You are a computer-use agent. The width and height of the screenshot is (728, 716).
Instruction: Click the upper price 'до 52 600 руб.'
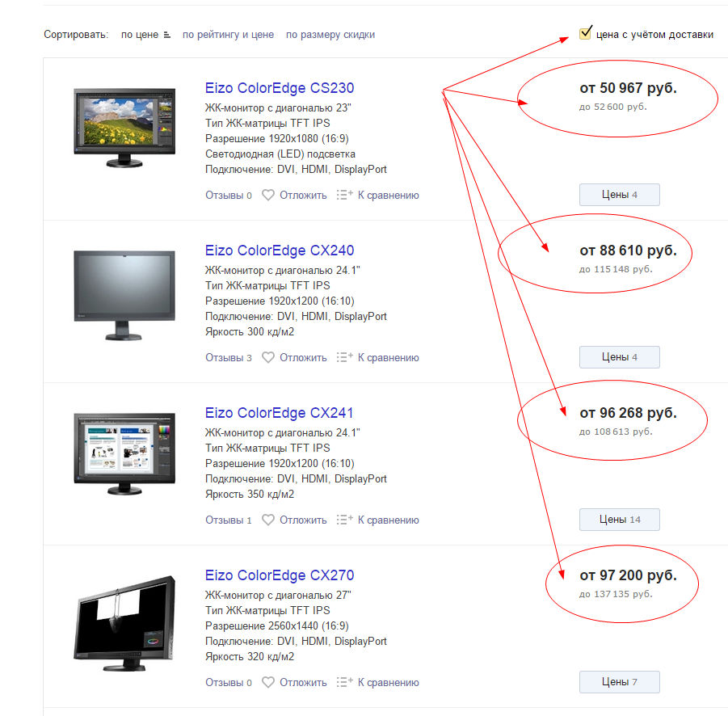tap(612, 107)
